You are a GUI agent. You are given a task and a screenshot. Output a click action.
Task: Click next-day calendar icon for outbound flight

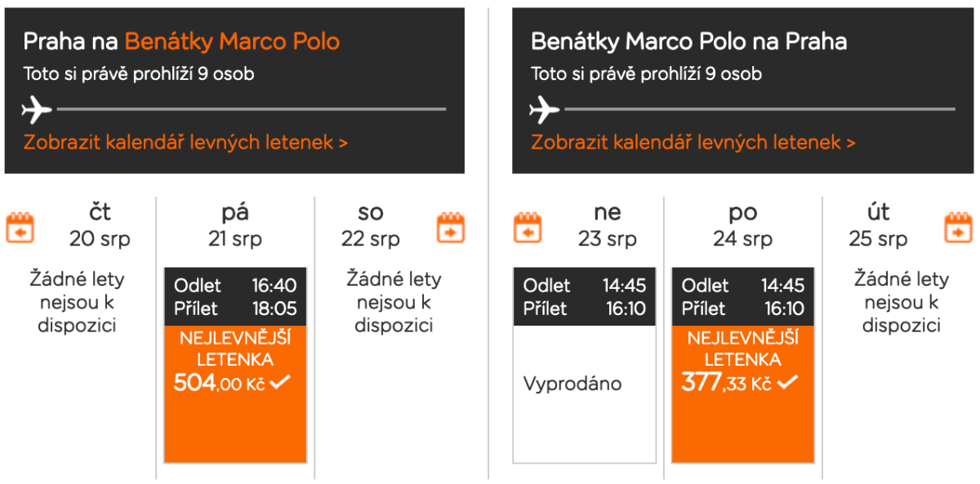tap(451, 228)
